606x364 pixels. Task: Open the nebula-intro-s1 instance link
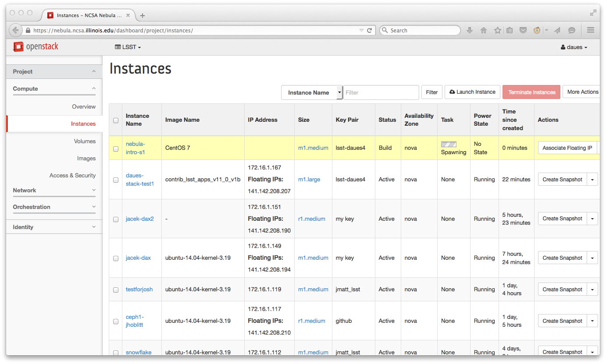(x=135, y=148)
